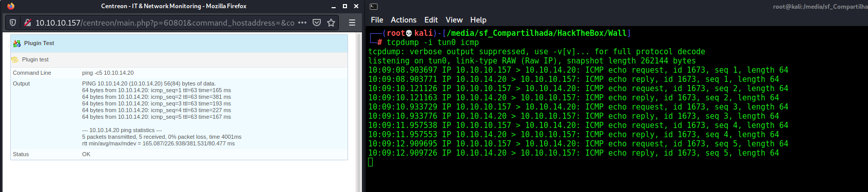Click the 'OK' status value

point(86,154)
